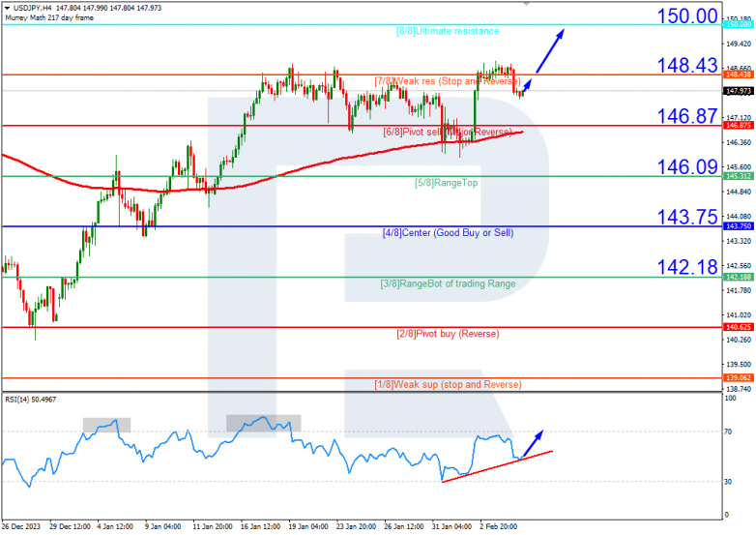Click the orange 148.438 price axis tag
The height and width of the screenshot is (535, 756).
[x=739, y=74]
